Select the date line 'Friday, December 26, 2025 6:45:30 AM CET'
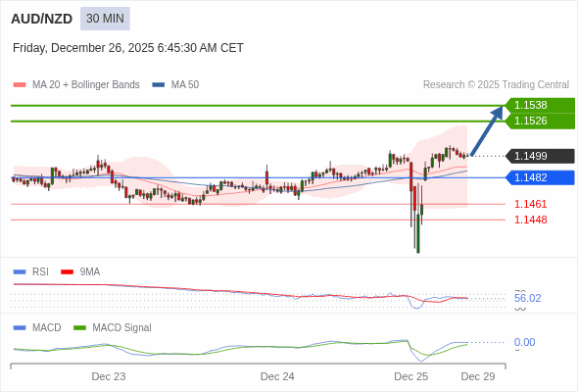Image resolution: width=578 pixels, height=392 pixels. pos(128,48)
